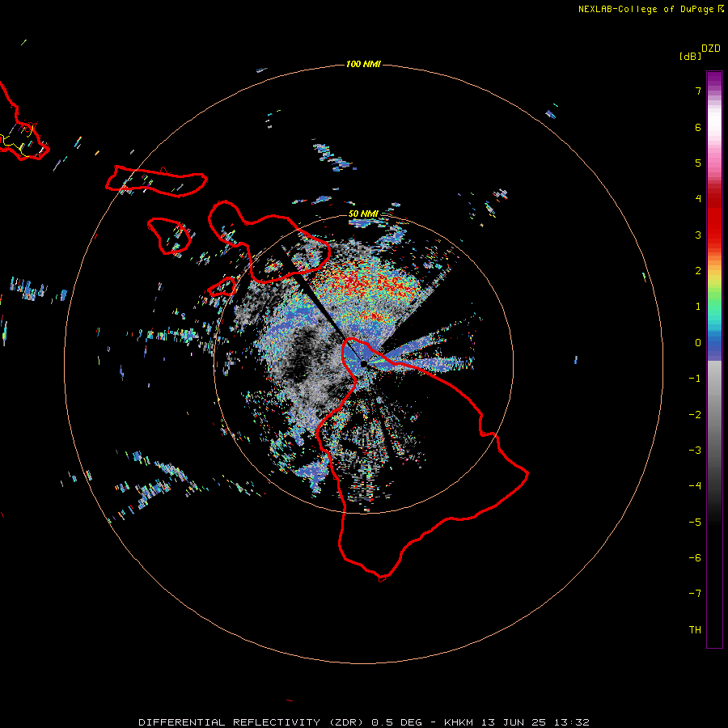Click the DZD product label above the color scale

click(711, 49)
